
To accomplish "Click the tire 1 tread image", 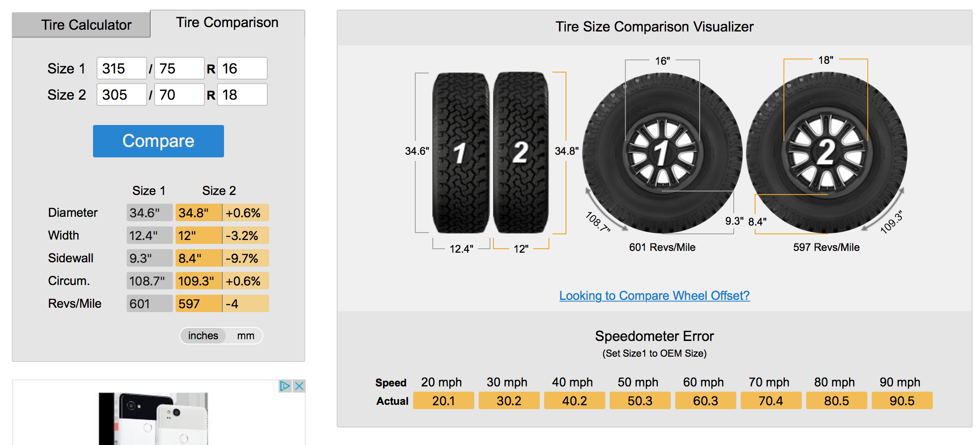I will pos(460,153).
